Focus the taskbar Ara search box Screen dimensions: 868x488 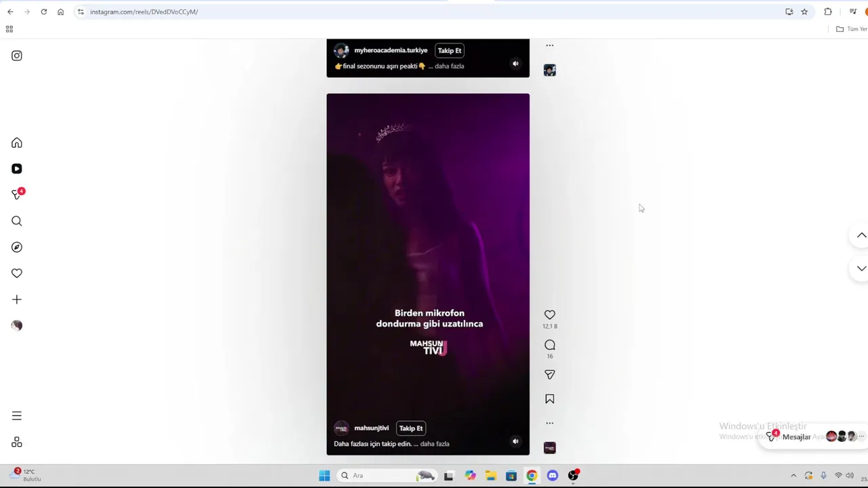(x=388, y=476)
